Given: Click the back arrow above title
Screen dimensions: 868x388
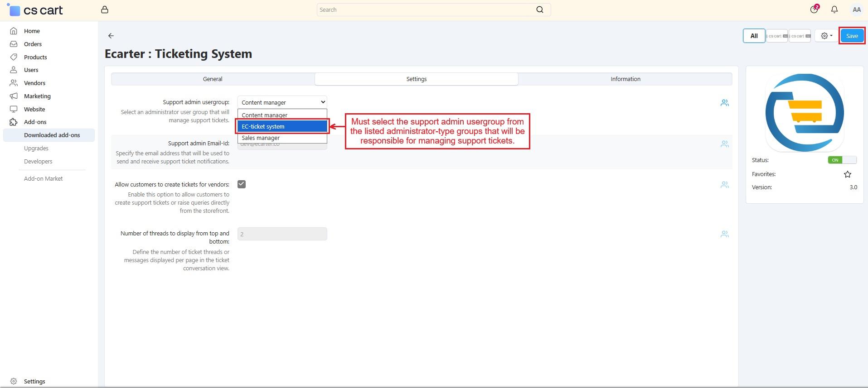Looking at the screenshot, I should pyautogui.click(x=111, y=36).
